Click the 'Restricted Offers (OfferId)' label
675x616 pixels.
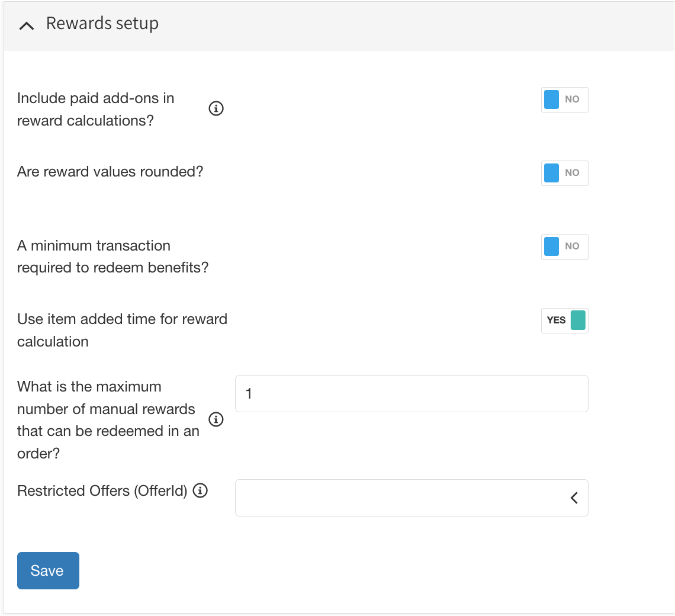102,491
